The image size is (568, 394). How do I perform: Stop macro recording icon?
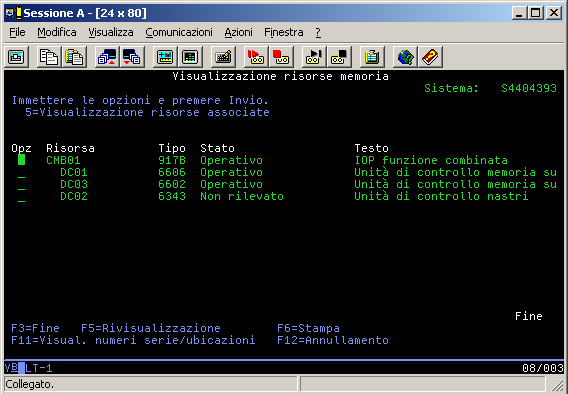point(281,57)
